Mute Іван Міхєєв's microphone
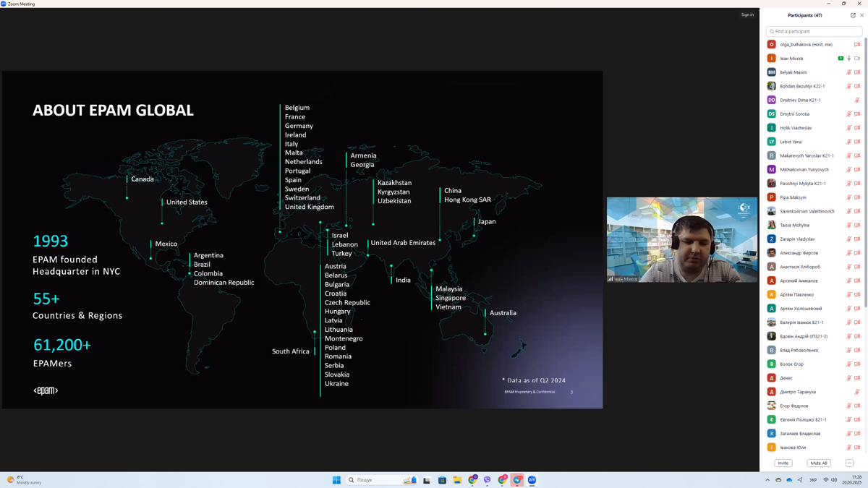This screenshot has height=488, width=868. (x=849, y=59)
